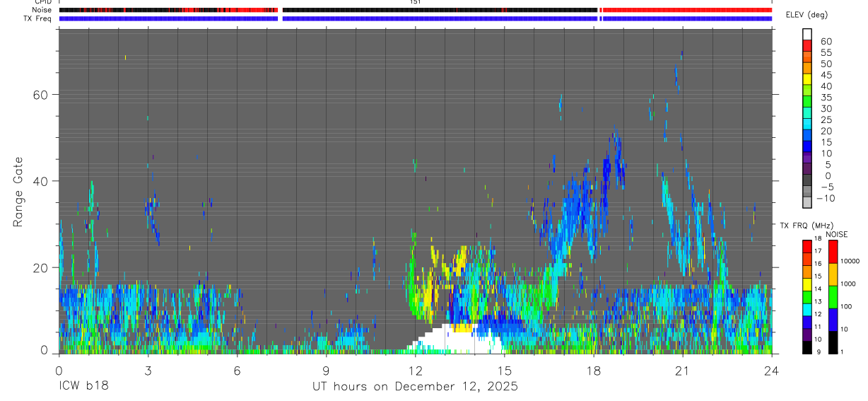Image resolution: width=868 pixels, height=401 pixels.
Task: Select the "21" tick label on the UT hours axis
Action: pos(682,371)
